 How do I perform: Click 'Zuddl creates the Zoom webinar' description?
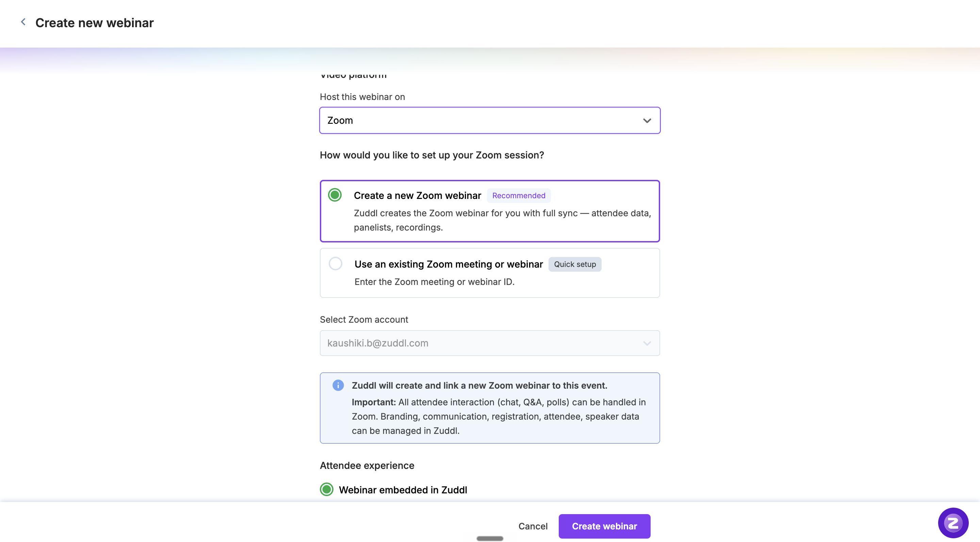tap(502, 220)
